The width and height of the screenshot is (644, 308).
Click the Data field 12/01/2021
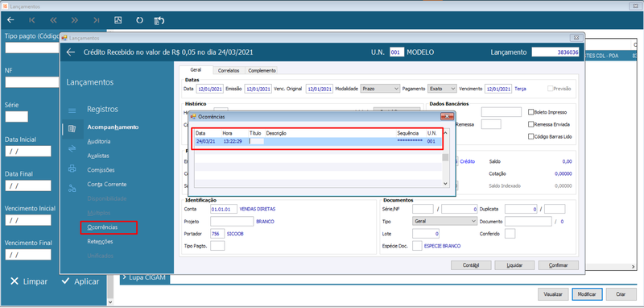[209, 89]
